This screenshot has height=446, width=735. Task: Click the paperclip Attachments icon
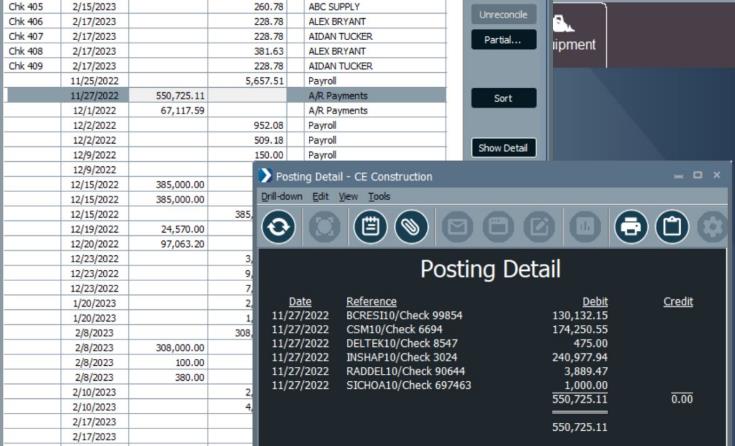click(x=411, y=227)
